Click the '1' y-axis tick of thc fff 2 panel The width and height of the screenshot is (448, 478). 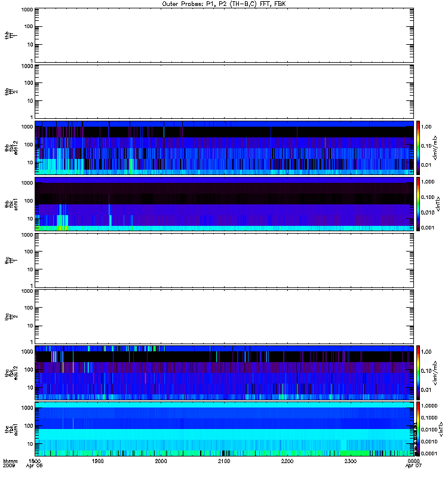tap(32, 342)
